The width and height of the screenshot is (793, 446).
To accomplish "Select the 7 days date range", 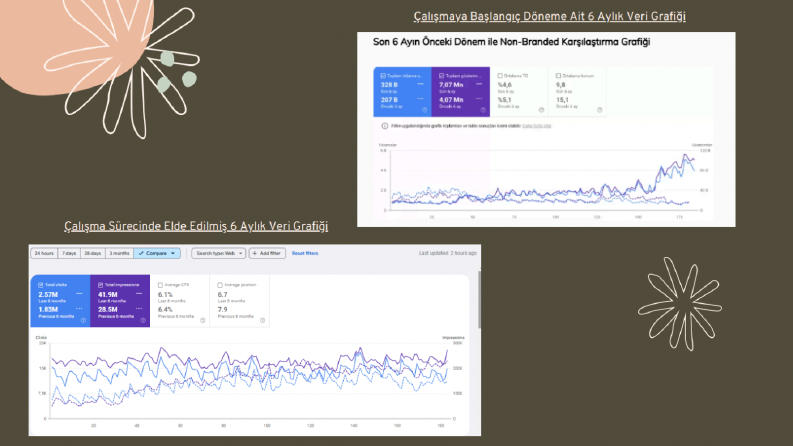I will coord(69,253).
